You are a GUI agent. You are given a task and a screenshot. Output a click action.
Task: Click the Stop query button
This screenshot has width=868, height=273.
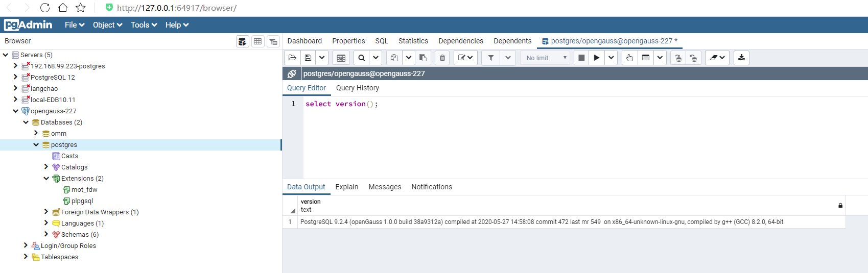click(x=581, y=58)
